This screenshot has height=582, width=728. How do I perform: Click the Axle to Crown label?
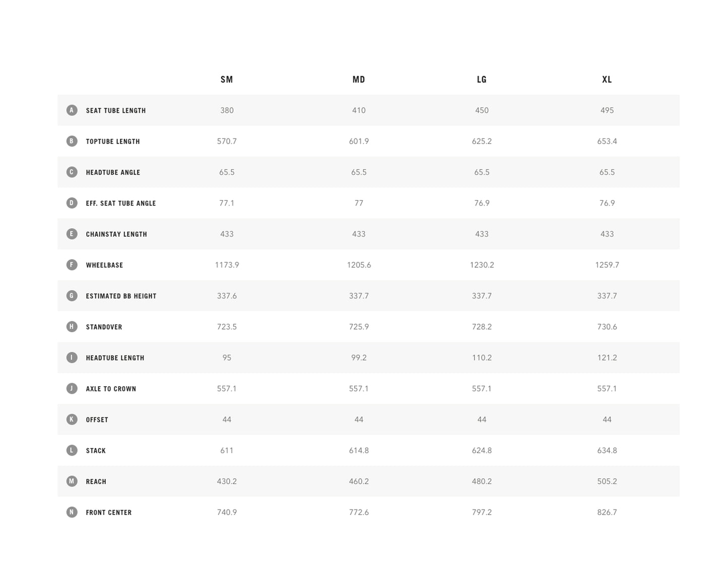point(111,389)
